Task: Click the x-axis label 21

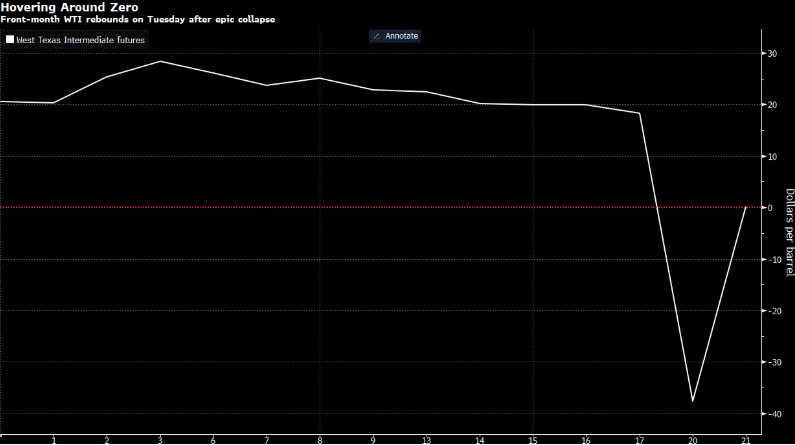Action: coord(745,440)
